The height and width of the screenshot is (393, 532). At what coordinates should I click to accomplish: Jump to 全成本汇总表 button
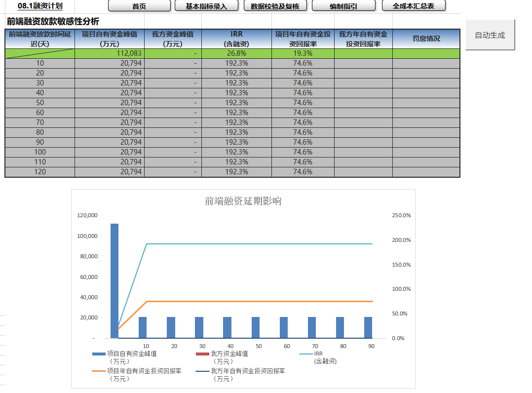(x=414, y=6)
